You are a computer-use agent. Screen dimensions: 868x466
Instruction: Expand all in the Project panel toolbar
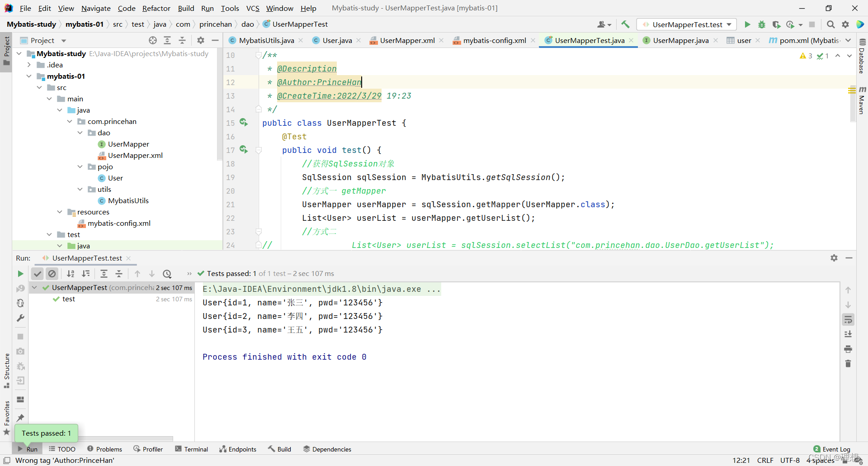tap(167, 40)
